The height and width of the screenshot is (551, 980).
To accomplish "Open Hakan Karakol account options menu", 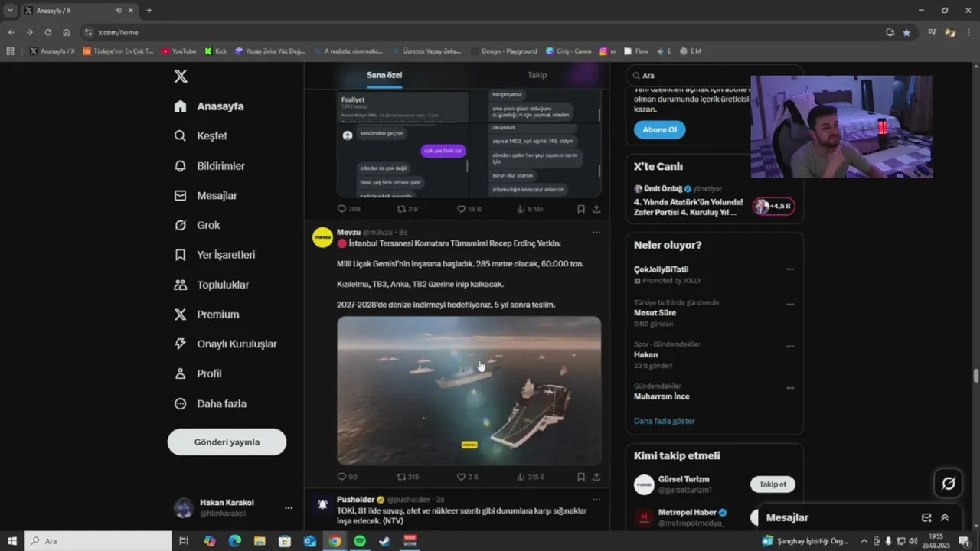I will 289,507.
